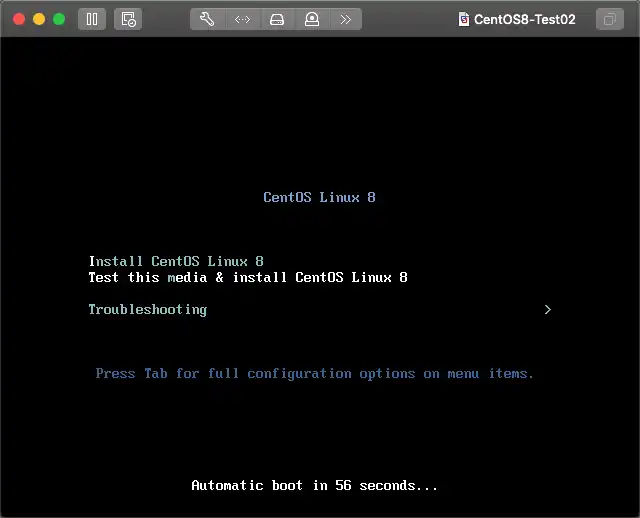Click the CentOS8-Test02 window title
Screen dimensions: 640x518
[524, 19]
